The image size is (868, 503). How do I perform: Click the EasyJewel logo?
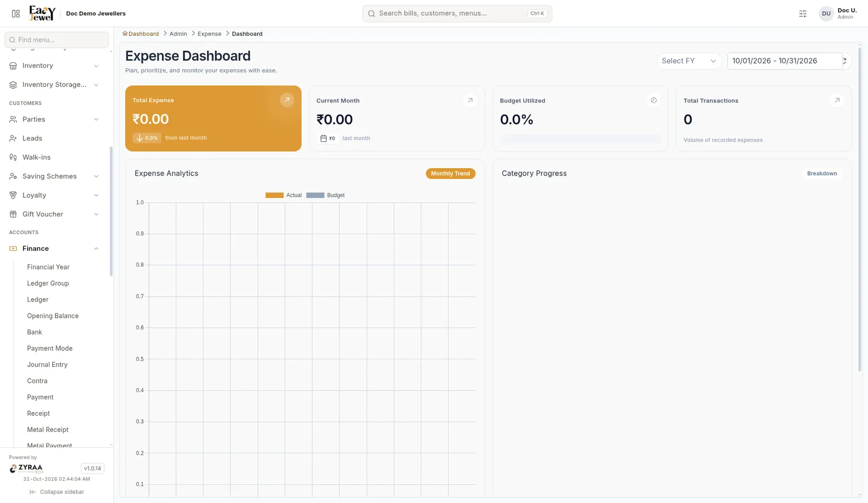coord(42,13)
